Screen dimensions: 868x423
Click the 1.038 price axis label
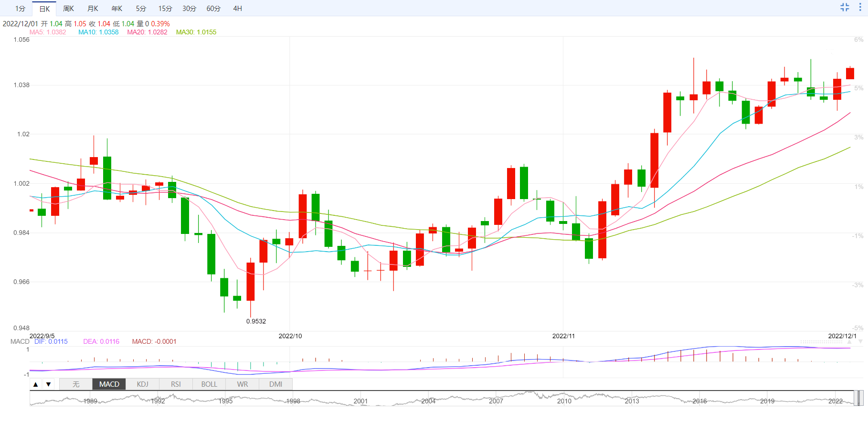coord(21,85)
